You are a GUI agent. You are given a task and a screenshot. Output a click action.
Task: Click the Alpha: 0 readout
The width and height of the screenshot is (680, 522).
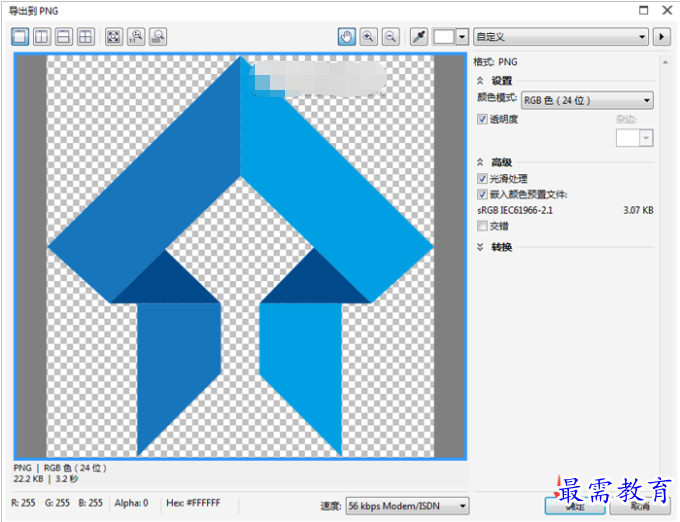pyautogui.click(x=131, y=503)
